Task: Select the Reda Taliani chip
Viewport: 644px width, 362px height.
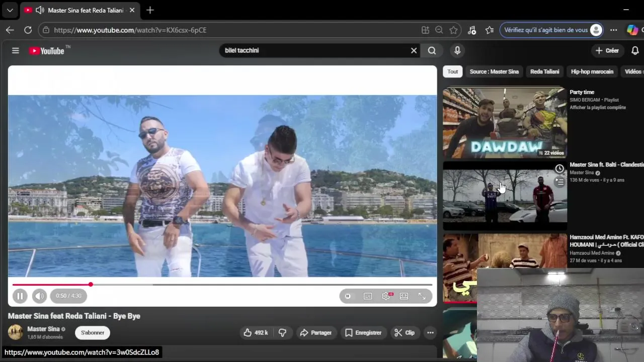Action: [x=545, y=71]
